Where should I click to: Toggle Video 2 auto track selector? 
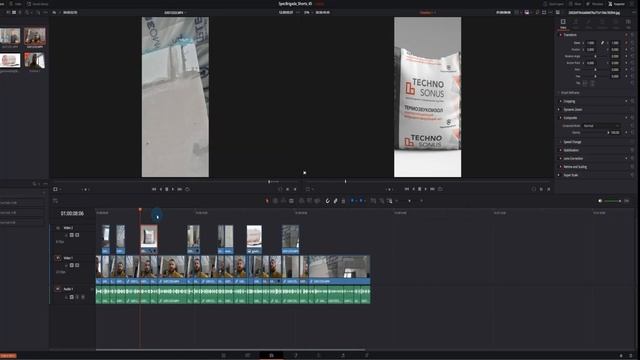[x=71, y=235]
